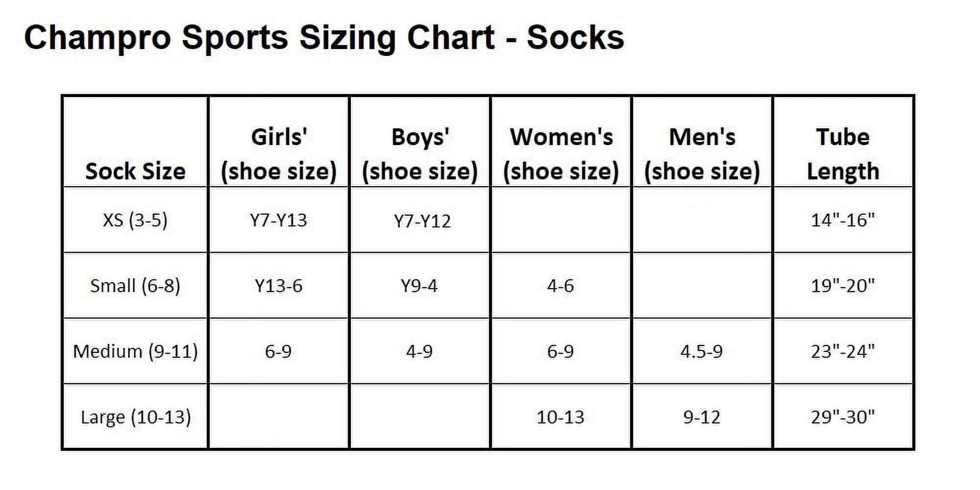Select the Men's shoe size header
This screenshot has width=980, height=490.
(702, 154)
